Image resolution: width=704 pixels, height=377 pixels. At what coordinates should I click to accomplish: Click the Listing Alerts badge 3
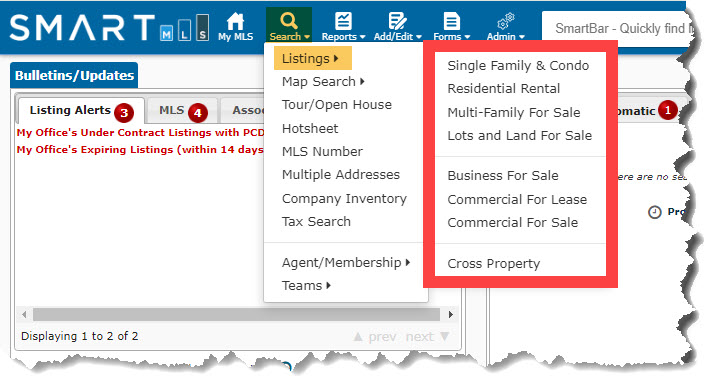pos(124,113)
